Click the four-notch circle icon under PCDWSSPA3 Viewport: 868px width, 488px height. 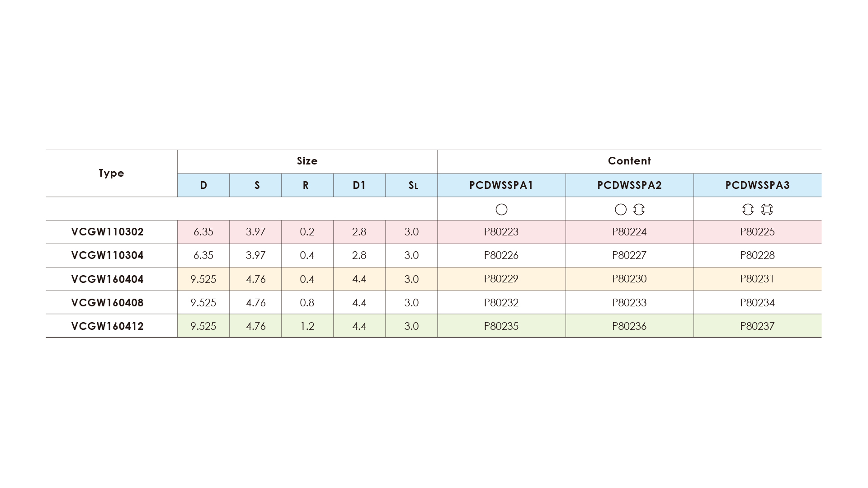coord(767,209)
